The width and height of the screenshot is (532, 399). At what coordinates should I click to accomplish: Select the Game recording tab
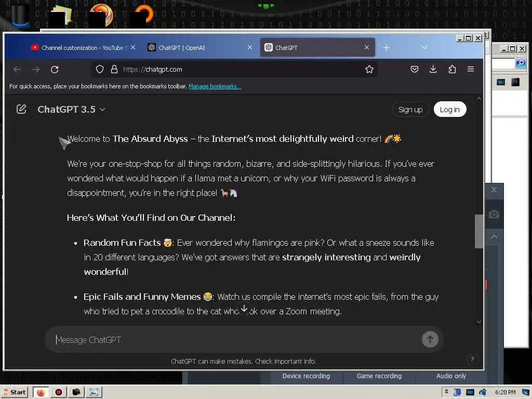coord(379,376)
